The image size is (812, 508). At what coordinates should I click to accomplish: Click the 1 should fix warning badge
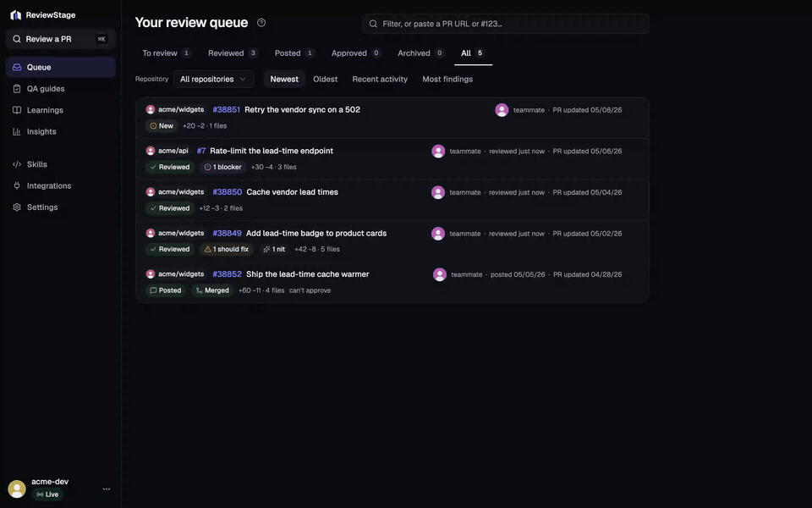227,249
